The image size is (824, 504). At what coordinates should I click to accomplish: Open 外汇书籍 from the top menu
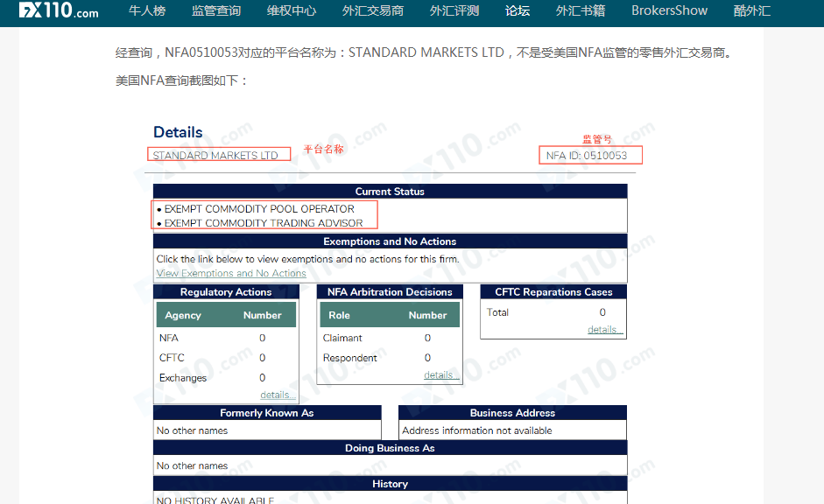581,11
